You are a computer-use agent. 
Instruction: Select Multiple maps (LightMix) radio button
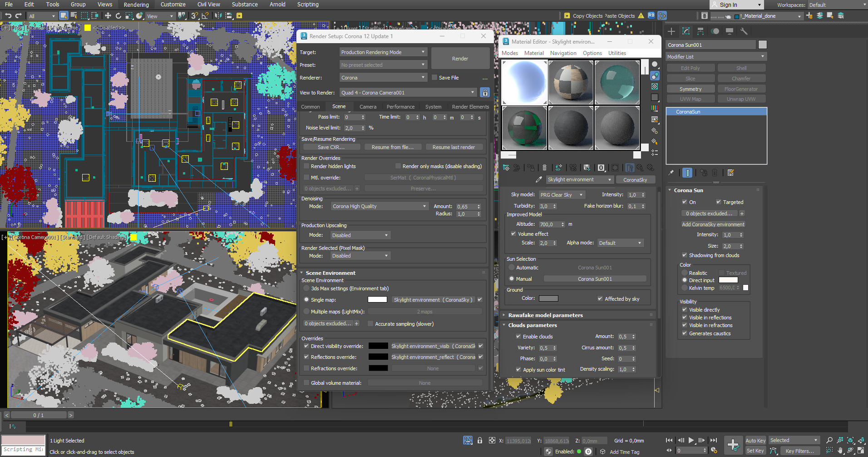tap(306, 312)
